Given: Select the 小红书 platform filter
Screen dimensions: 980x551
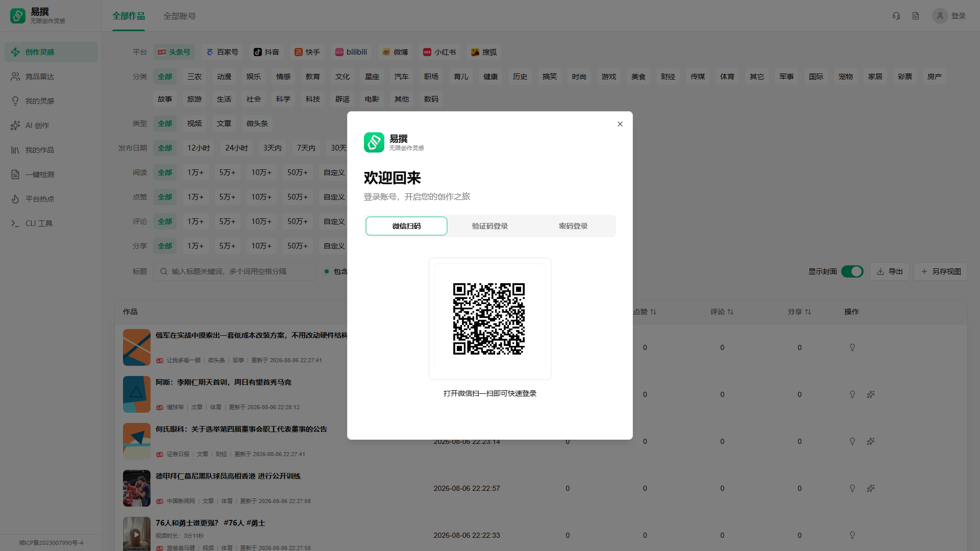Looking at the screenshot, I should [x=439, y=52].
